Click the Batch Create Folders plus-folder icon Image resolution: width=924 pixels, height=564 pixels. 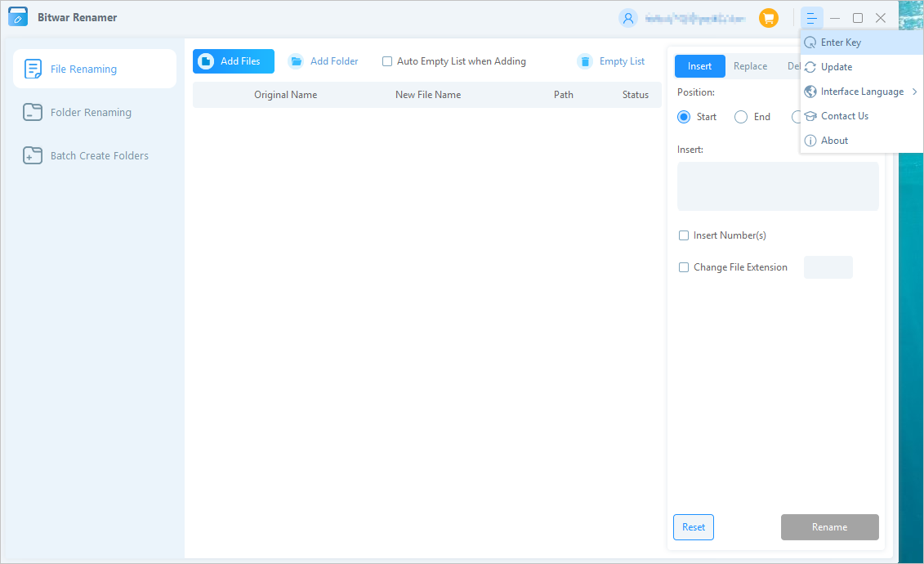(33, 155)
